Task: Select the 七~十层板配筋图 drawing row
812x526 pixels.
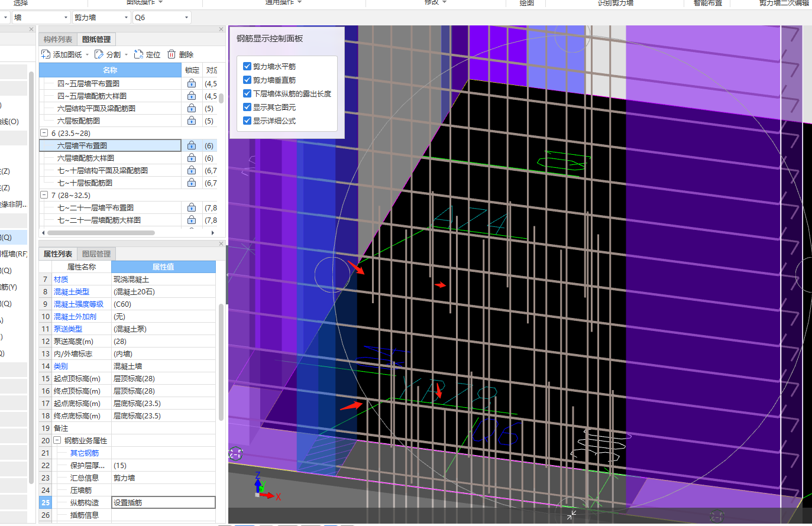Action: click(x=110, y=183)
